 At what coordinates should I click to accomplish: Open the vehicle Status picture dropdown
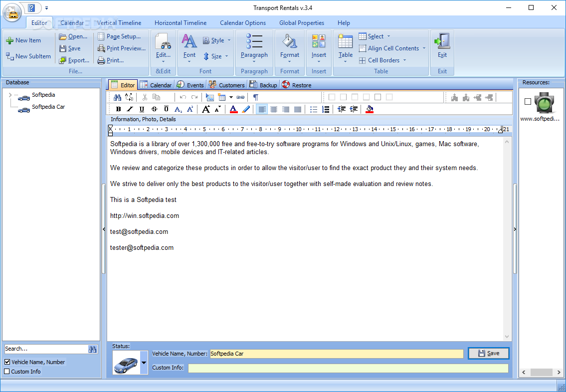click(144, 363)
